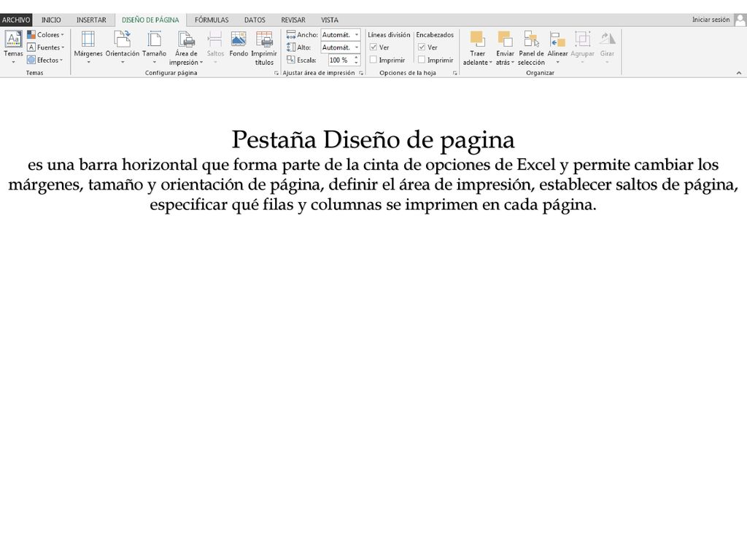747x560 pixels.
Task: Open the Temas themes gallery
Action: pyautogui.click(x=13, y=47)
